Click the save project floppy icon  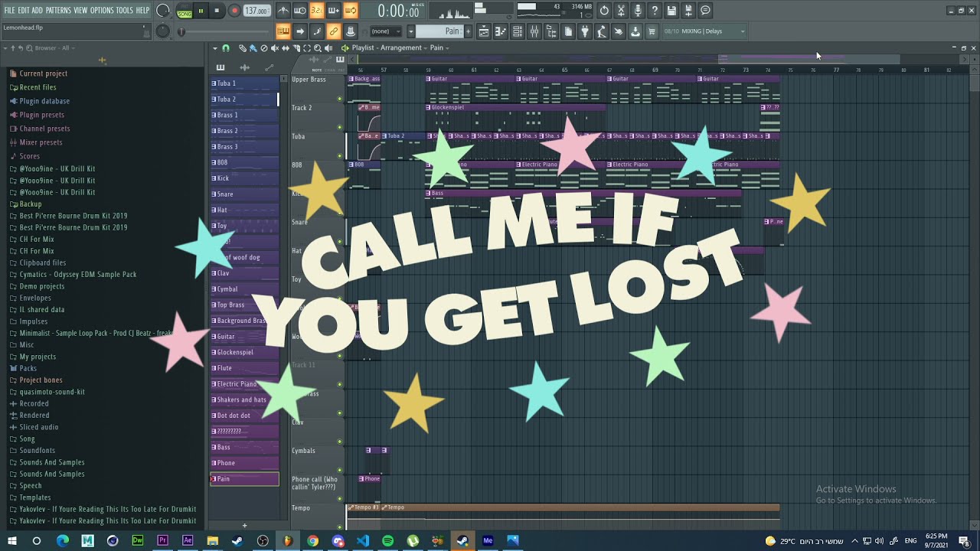(671, 11)
